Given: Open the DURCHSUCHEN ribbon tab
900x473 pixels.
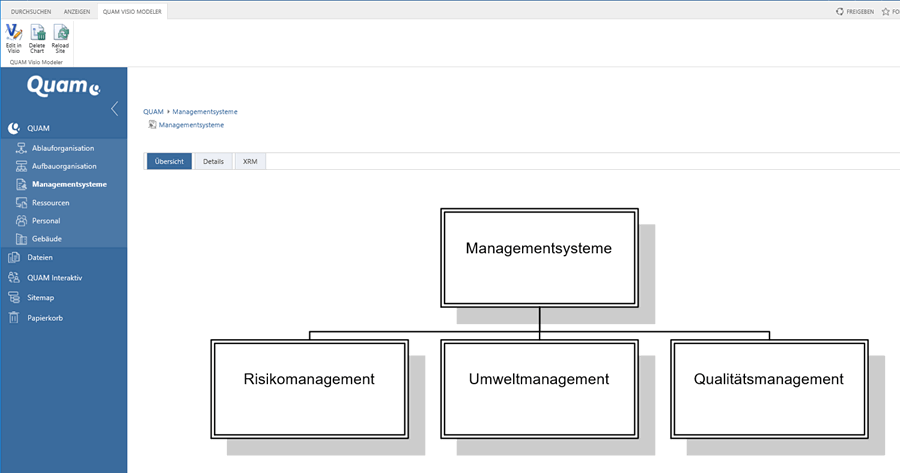Looking at the screenshot, I should coord(31,11).
